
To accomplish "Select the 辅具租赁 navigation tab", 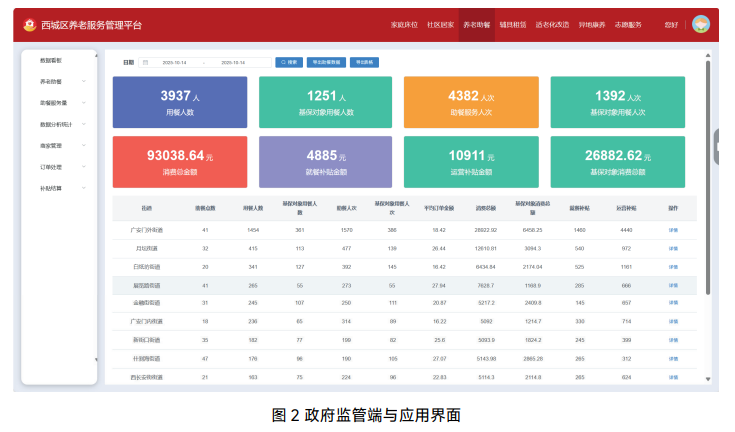I will point(512,23).
